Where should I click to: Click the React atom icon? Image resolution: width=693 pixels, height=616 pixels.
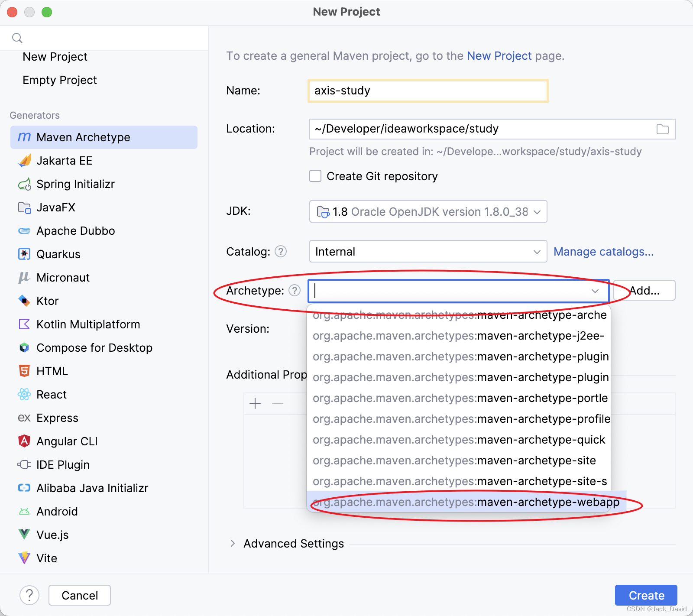(24, 394)
